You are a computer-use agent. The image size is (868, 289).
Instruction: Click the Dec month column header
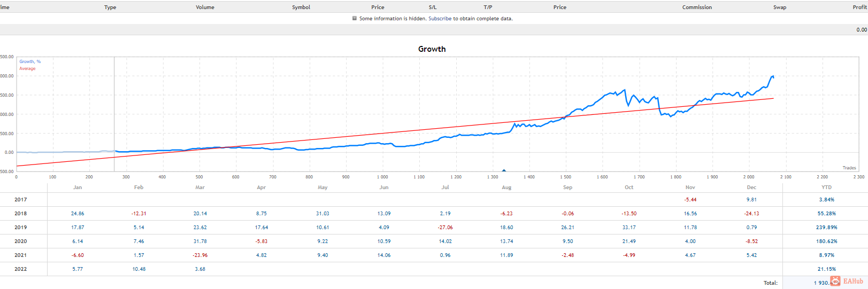pyautogui.click(x=751, y=188)
